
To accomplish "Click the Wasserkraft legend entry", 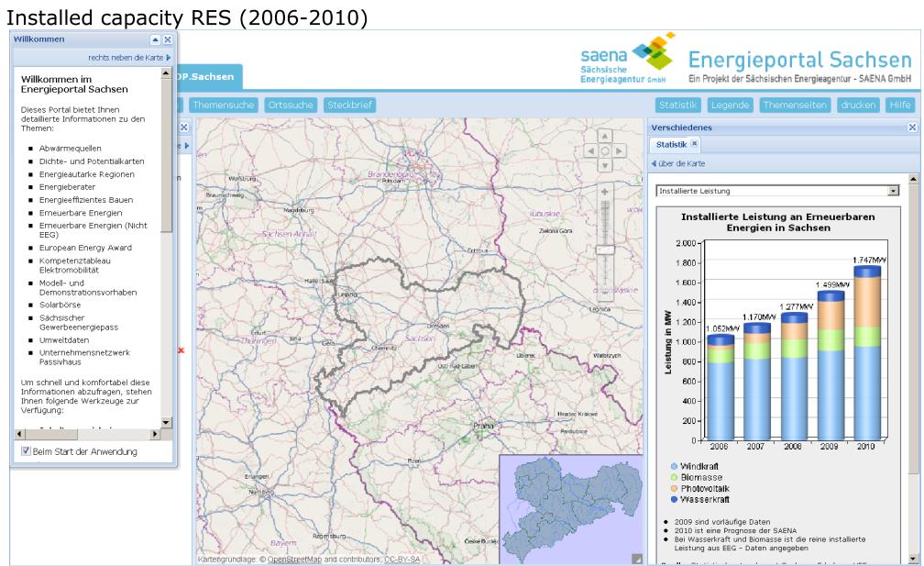I will [700, 499].
